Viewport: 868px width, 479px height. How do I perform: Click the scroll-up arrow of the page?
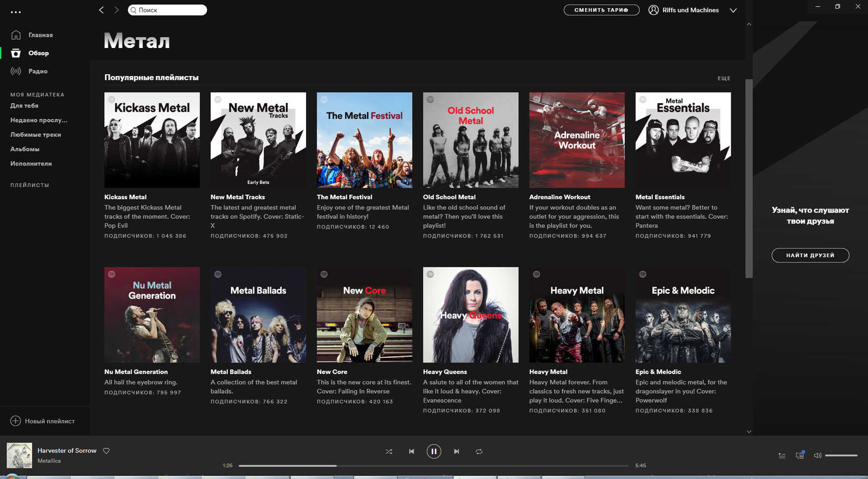point(749,24)
